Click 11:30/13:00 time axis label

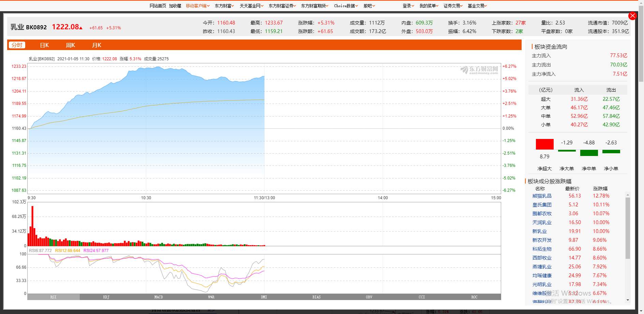click(264, 198)
